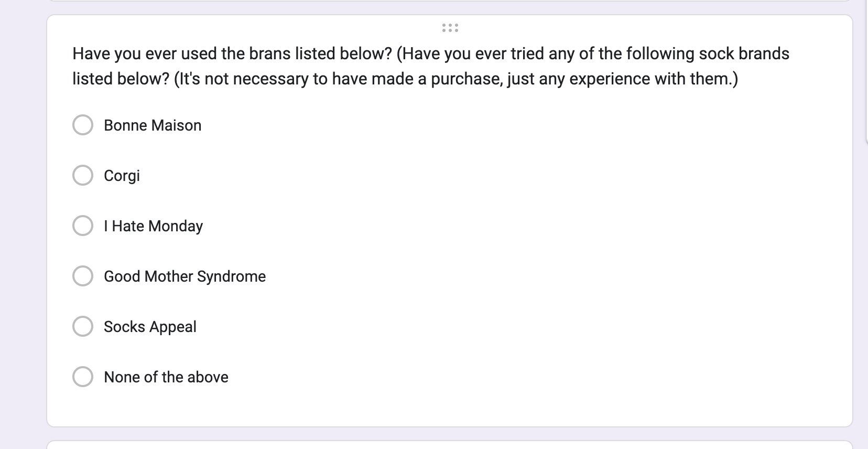Edit the Good Mother Syndrome option text
This screenshot has width=868, height=449.
click(x=185, y=276)
